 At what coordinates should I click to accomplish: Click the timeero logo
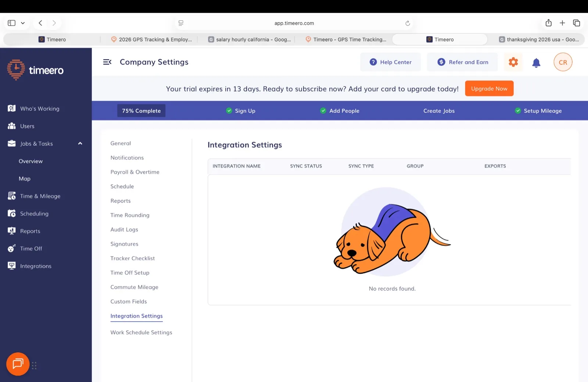(x=35, y=70)
